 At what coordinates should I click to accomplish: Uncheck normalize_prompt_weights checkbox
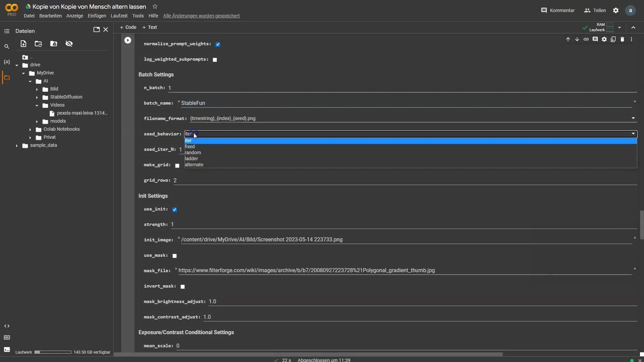pyautogui.click(x=218, y=44)
